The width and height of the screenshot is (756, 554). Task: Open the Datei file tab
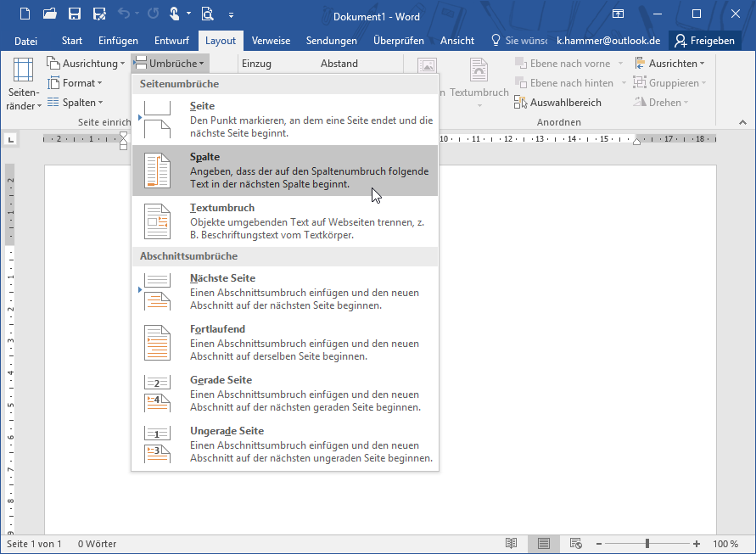[25, 41]
